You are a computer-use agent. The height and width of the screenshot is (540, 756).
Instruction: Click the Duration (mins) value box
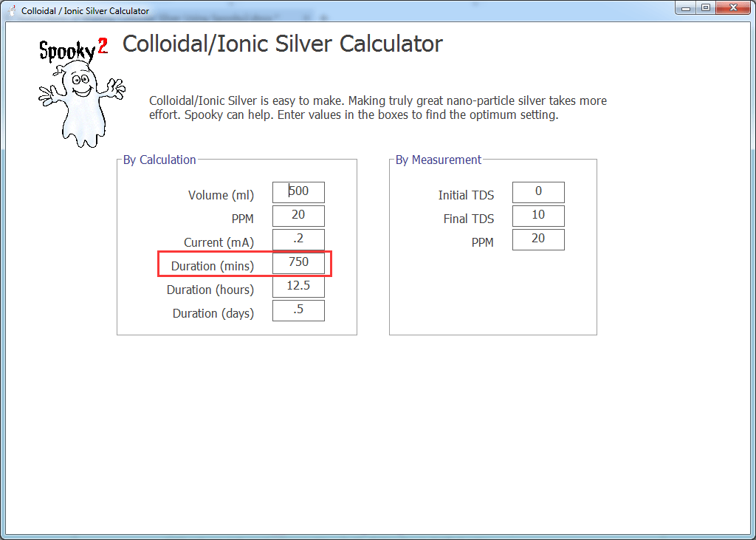pyautogui.click(x=298, y=263)
